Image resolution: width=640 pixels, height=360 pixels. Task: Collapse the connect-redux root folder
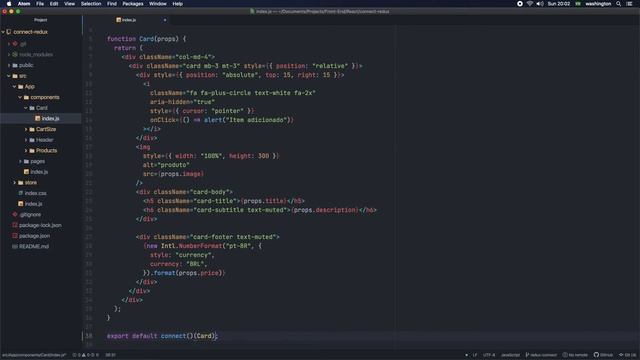(x=3, y=32)
